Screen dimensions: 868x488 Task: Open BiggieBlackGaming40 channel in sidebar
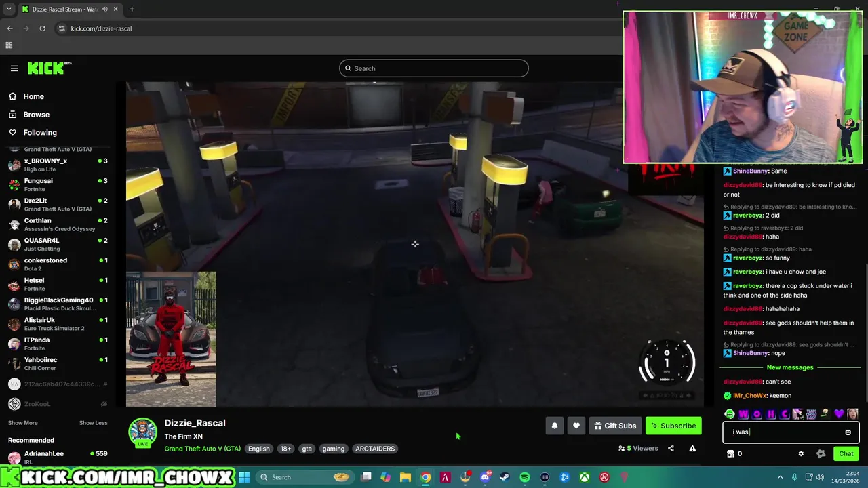click(x=58, y=304)
